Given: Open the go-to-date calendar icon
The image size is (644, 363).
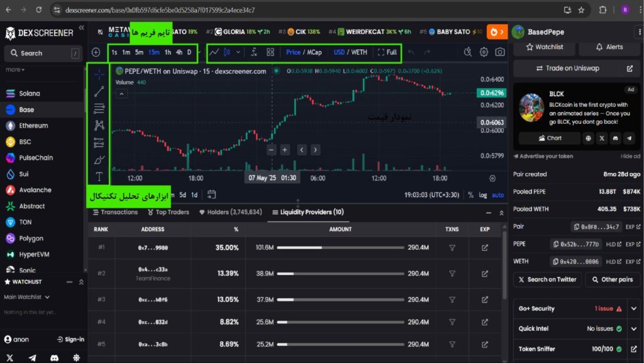Looking at the screenshot, I should (x=211, y=194).
